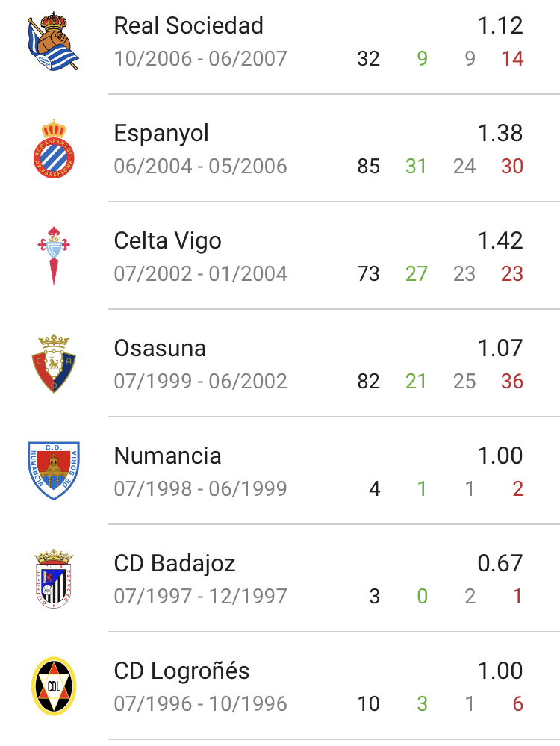Click Espanyol tenure dates 06/2004 - 05/2006
This screenshot has height=746, width=560.
tap(200, 167)
